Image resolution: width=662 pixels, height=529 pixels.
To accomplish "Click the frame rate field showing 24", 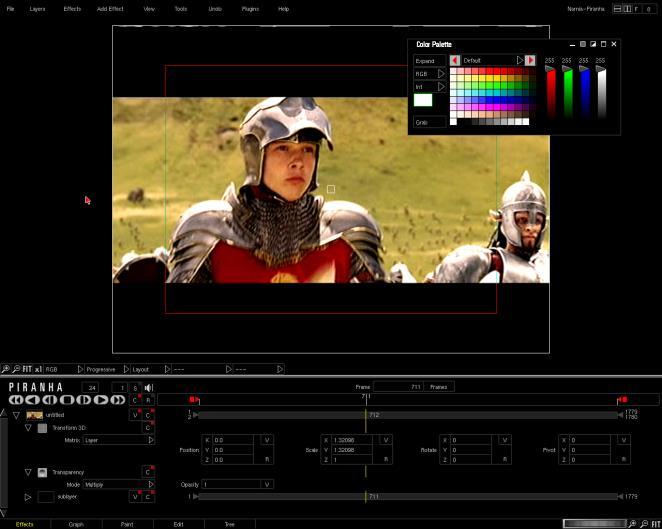I will (91, 388).
